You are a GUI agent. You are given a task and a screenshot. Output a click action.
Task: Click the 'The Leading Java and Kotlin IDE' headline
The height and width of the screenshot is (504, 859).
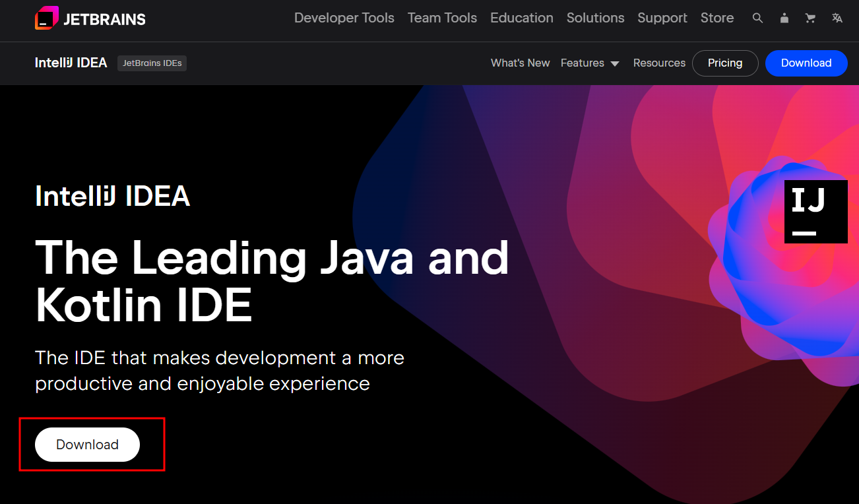click(x=272, y=281)
